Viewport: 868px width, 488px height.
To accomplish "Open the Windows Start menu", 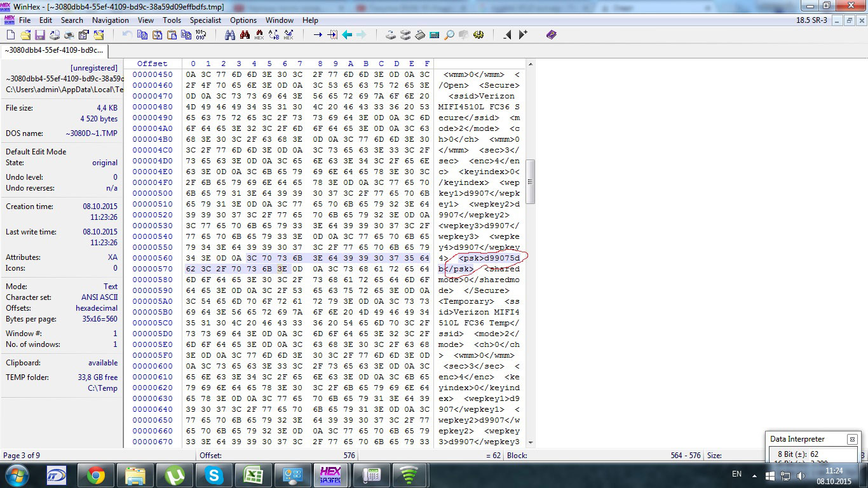I will pyautogui.click(x=15, y=475).
